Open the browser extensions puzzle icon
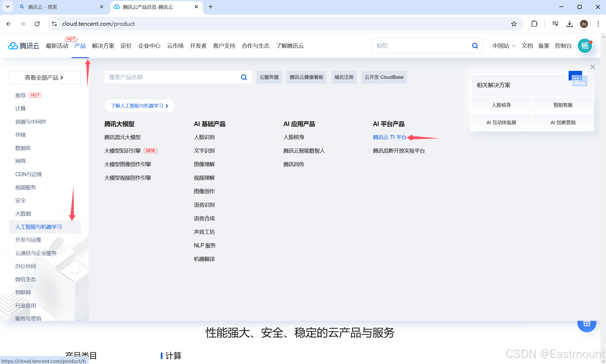Viewport: 606px width, 364px height. (534, 24)
